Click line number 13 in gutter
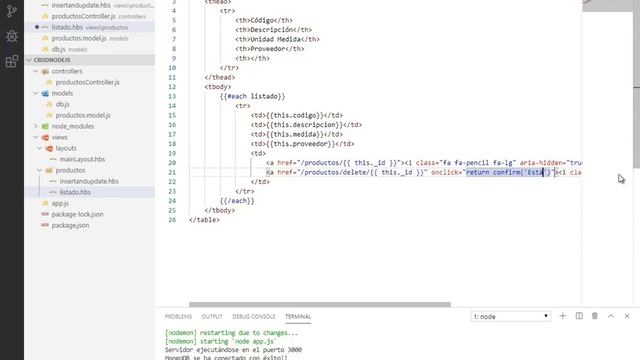640x360 pixels. tap(172, 96)
